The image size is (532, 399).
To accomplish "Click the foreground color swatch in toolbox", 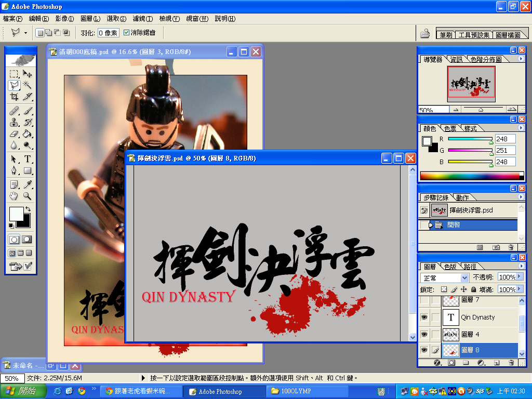I will pos(16,214).
